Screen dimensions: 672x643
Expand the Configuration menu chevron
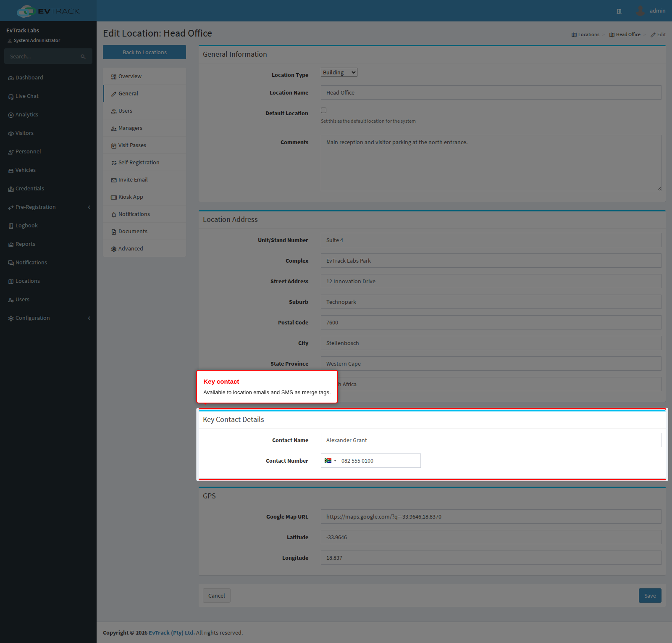coord(89,318)
